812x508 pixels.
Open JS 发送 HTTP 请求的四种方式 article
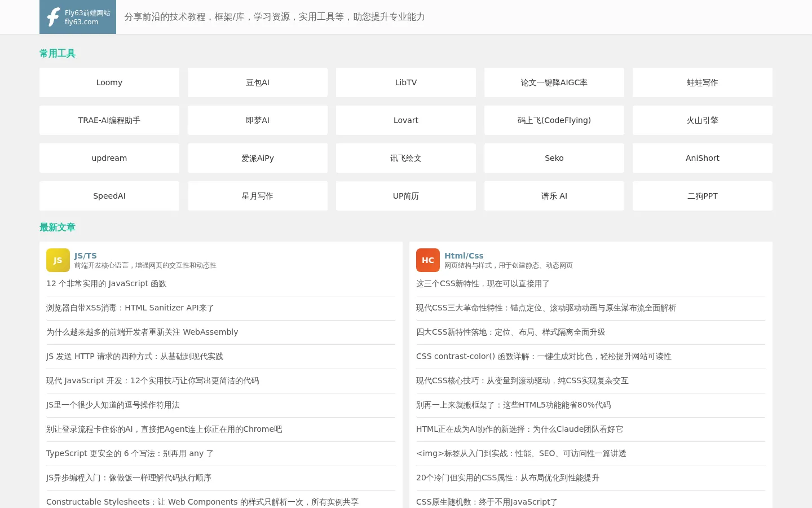135,357
